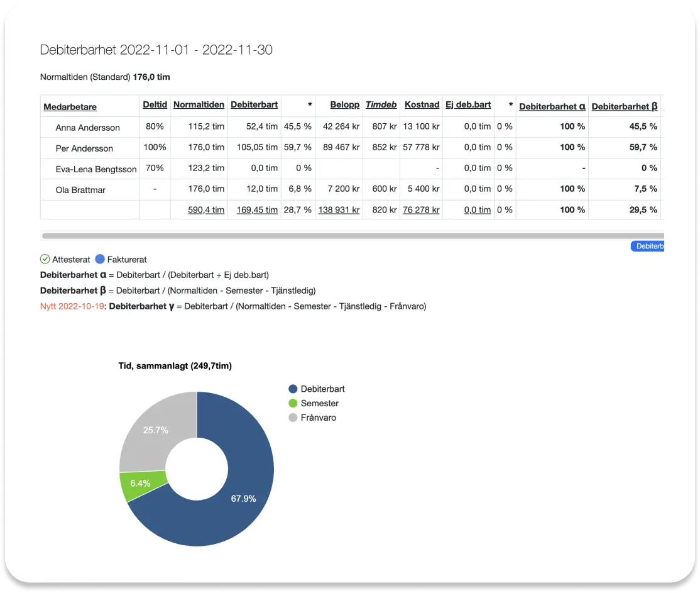
Task: Click the Debiterbart legend color dot
Action: pyautogui.click(x=293, y=389)
